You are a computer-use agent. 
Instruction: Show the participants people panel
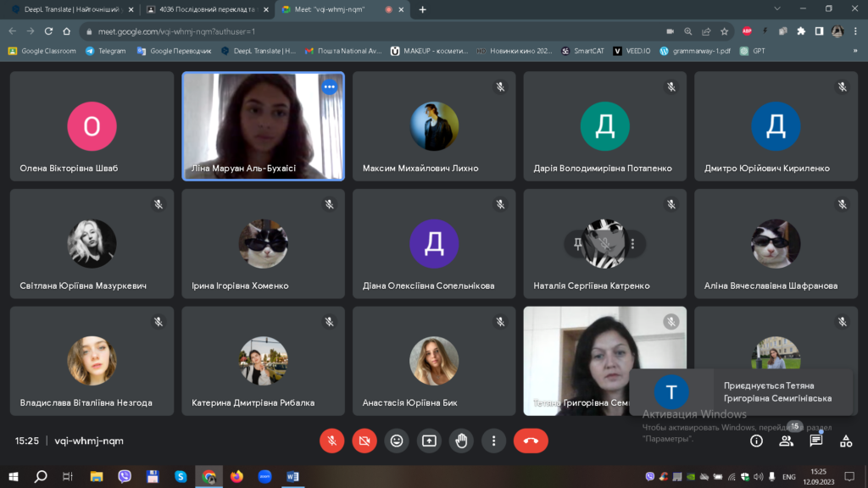pos(786,441)
